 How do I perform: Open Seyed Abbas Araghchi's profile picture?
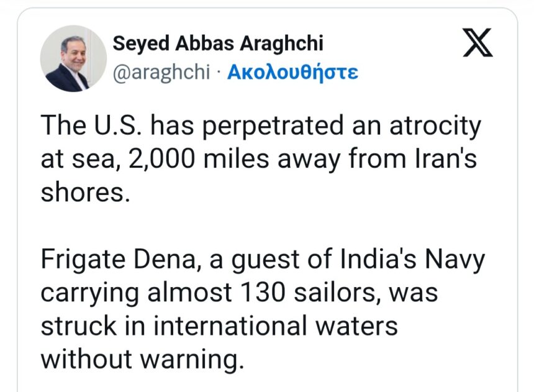click(x=73, y=58)
